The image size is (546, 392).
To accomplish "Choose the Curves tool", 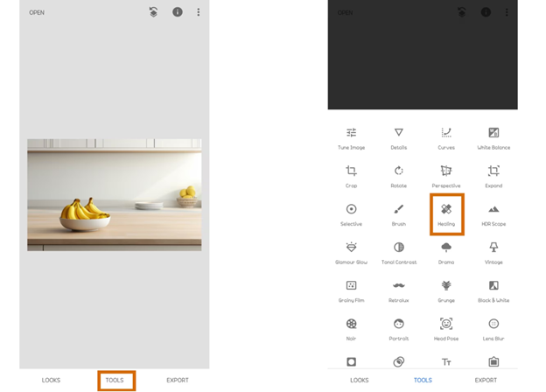I will coord(446,137).
